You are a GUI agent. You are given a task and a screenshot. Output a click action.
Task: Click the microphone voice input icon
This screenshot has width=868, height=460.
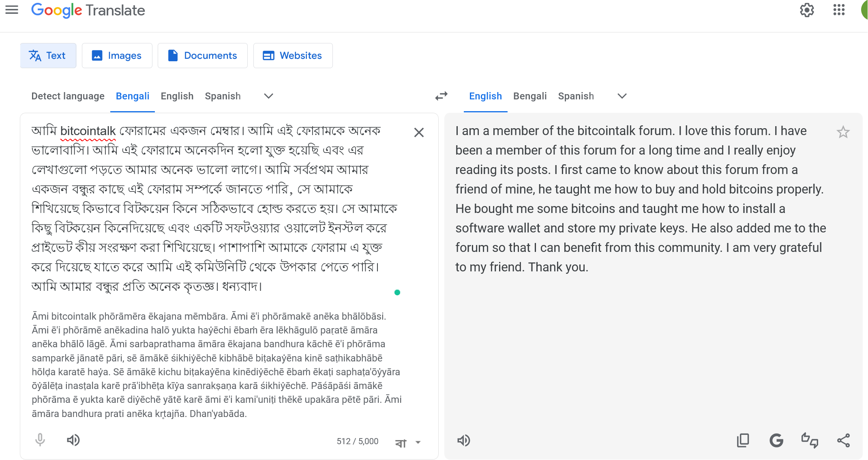point(40,440)
